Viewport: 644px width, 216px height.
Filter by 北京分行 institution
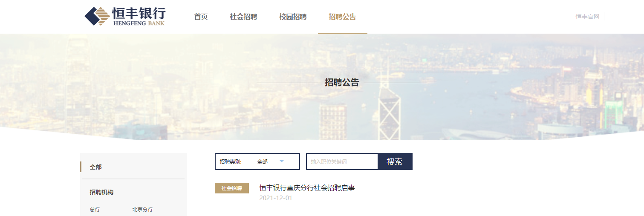142,210
